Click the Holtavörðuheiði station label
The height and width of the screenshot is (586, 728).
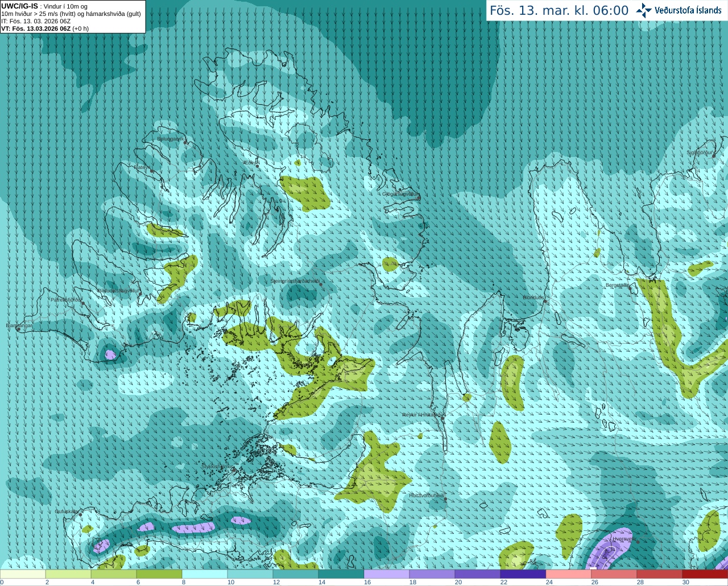[426, 496]
